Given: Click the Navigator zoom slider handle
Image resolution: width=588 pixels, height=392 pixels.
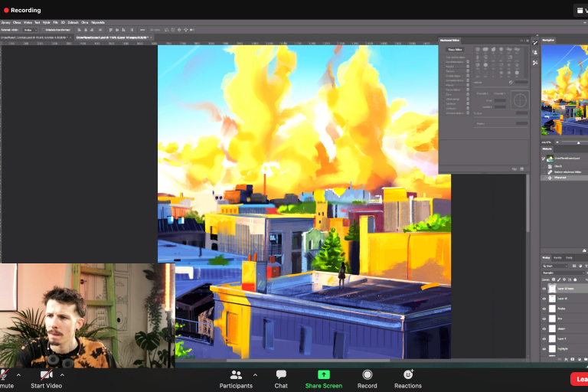Looking at the screenshot, I should pyautogui.click(x=578, y=142).
